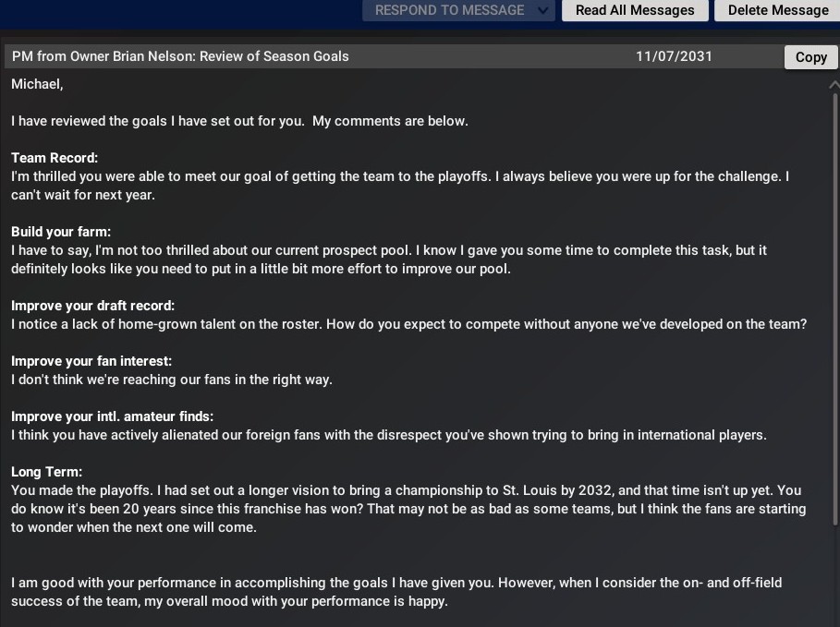
Task: Click the paragraph about a championship for St. Louis
Action: [x=408, y=509]
